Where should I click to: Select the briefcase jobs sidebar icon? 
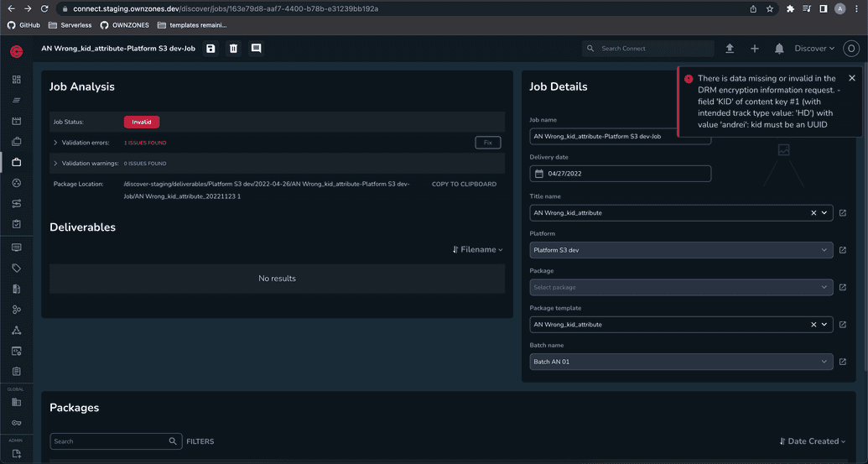click(17, 162)
